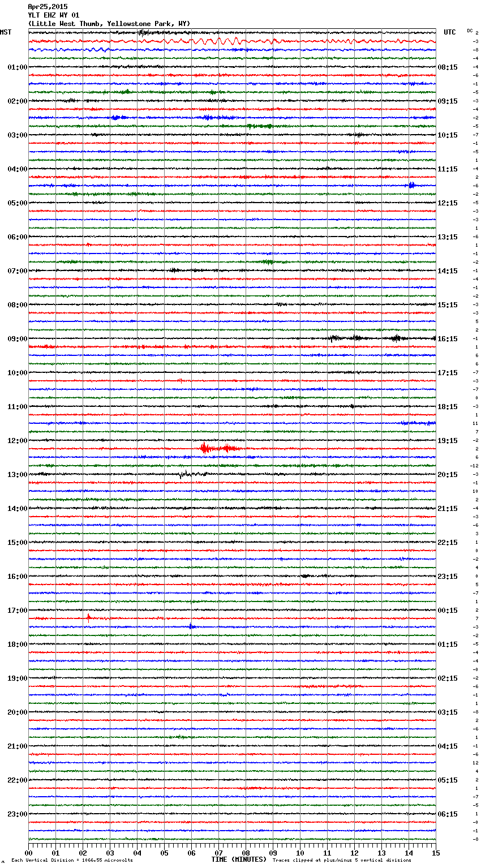The image size is (481, 868).
Task: Click minute '08' tick label on bottom axis
Action: (246, 852)
